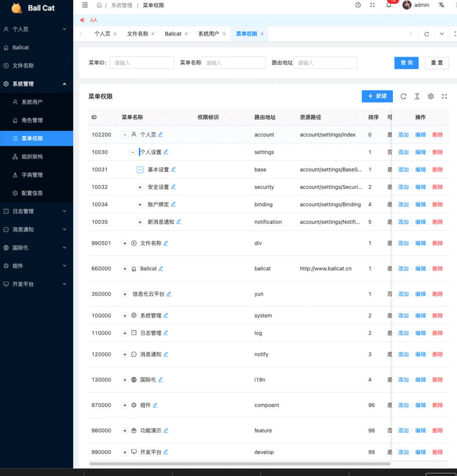This screenshot has width=457, height=476.
Task: Click pencil icon next to 信息化云平台
Action: (169, 294)
